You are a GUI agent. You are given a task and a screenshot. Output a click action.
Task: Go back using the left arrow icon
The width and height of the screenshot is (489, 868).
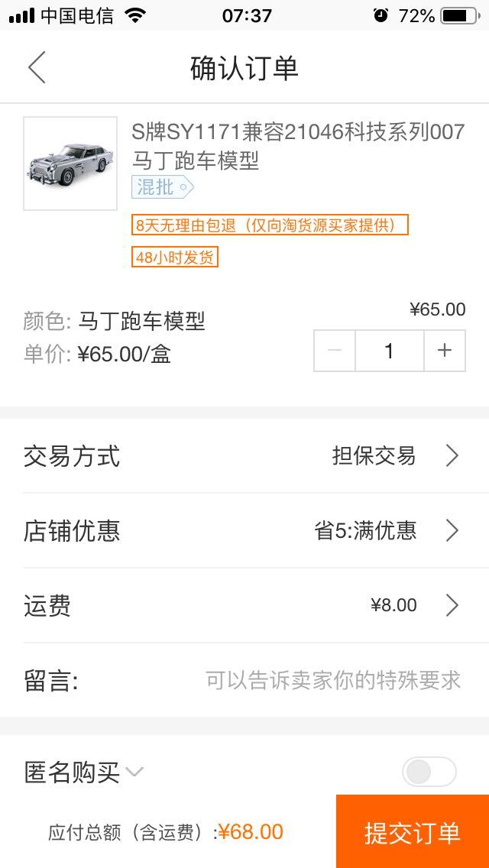point(37,67)
